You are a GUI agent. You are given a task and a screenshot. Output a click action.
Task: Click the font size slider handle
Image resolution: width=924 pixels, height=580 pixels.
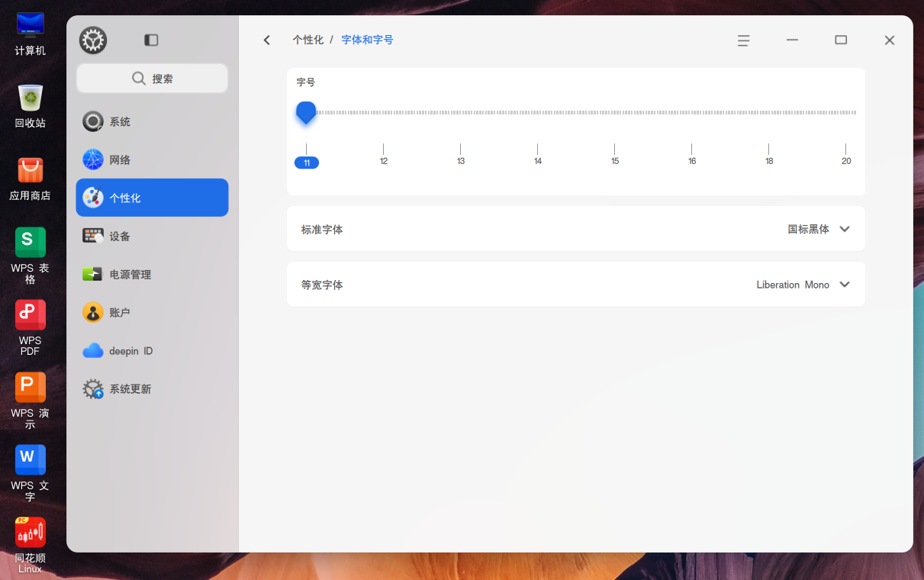pyautogui.click(x=306, y=112)
